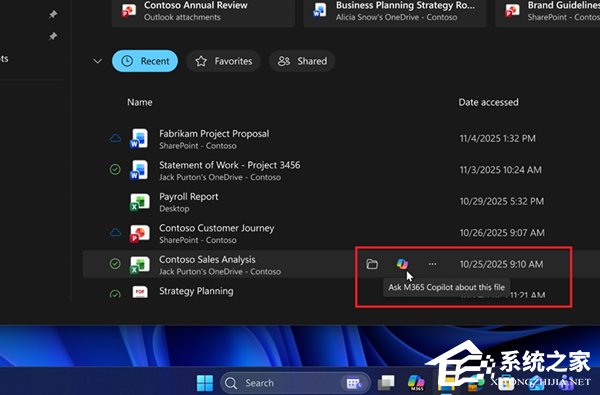Click SharePoint - Contoso under Fabrikam Project Proposal
The height and width of the screenshot is (395, 600).
pos(197,146)
